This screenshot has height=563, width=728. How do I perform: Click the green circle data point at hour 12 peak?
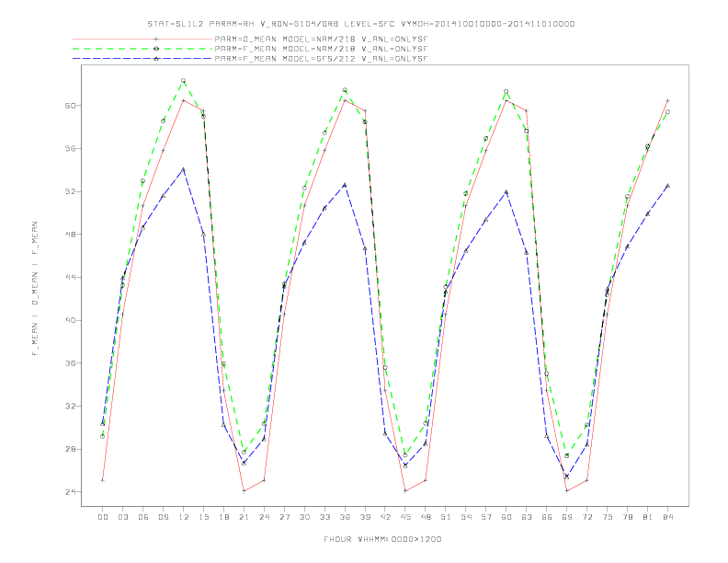pyautogui.click(x=184, y=81)
